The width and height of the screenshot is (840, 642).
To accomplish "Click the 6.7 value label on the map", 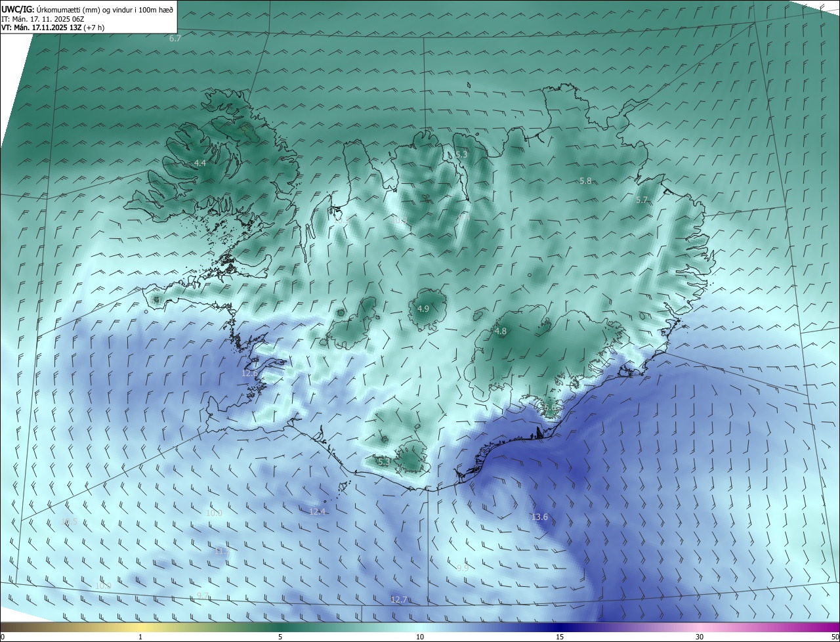I will point(175,39).
